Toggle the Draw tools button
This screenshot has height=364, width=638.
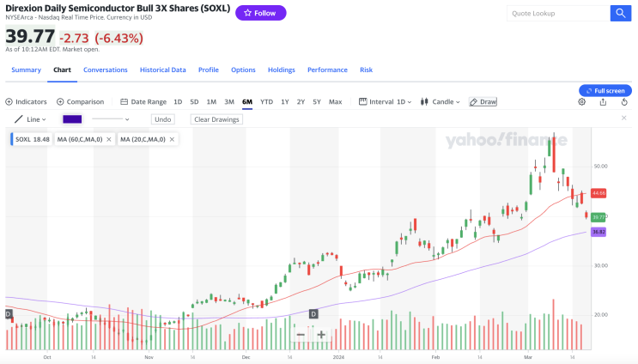[483, 101]
